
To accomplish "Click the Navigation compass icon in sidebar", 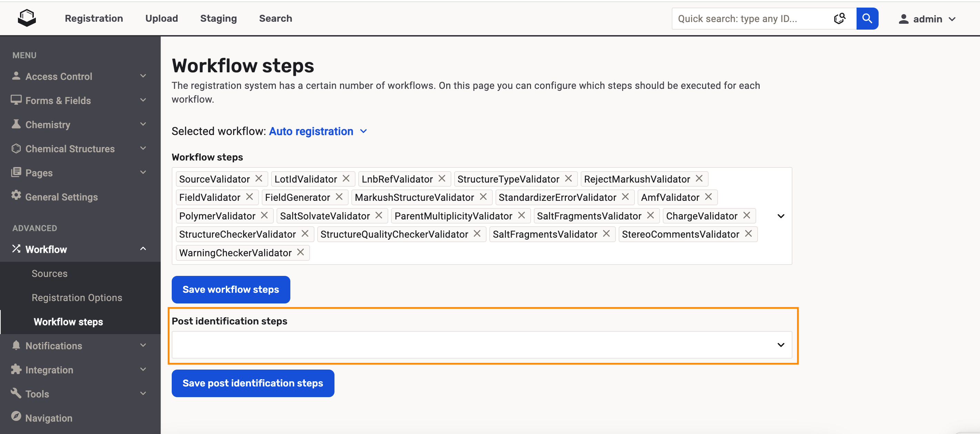I will pyautogui.click(x=16, y=416).
